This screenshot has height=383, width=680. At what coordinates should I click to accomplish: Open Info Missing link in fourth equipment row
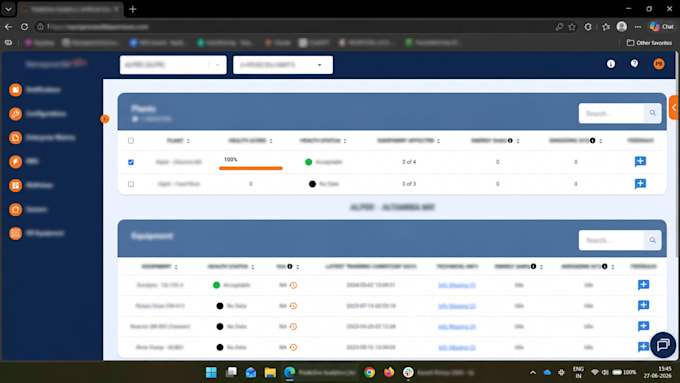pos(457,347)
